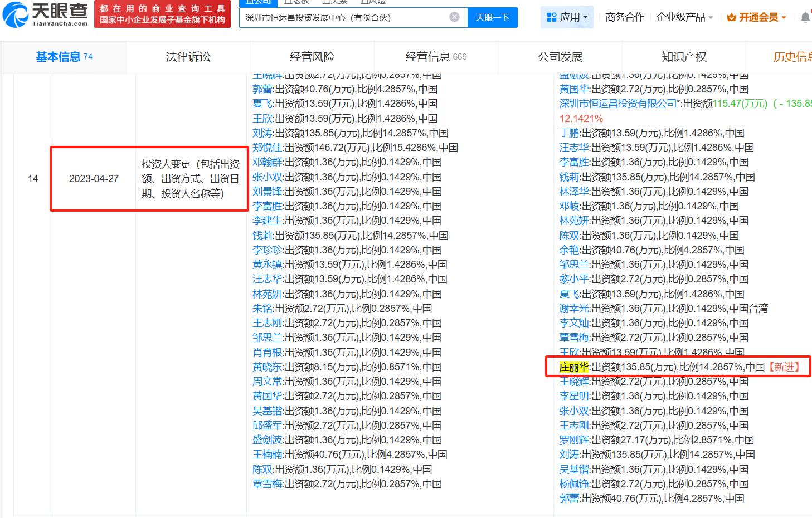This screenshot has width=812, height=518.
Task: Click the notification bell icon
Action: point(806,17)
